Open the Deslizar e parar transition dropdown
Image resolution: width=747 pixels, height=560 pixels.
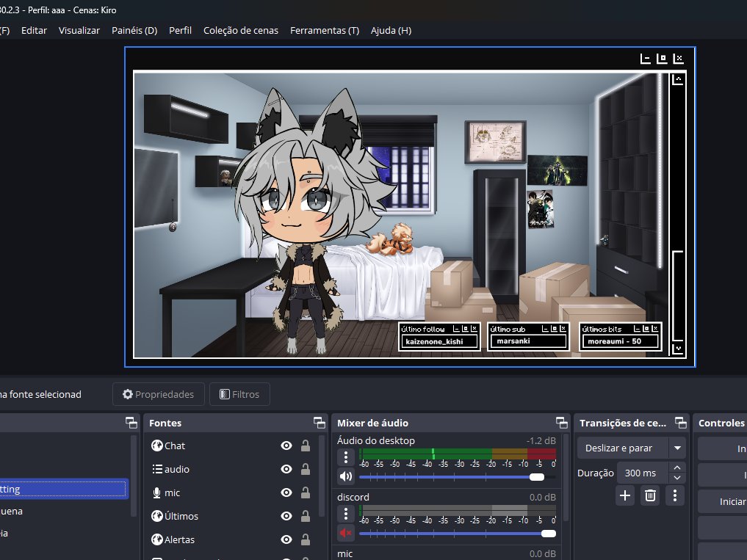point(632,448)
